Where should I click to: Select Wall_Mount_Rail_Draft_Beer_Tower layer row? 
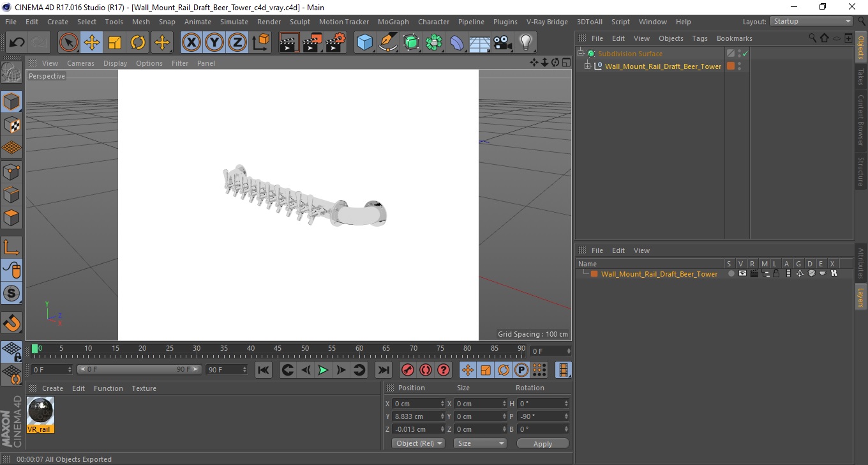tap(715, 274)
